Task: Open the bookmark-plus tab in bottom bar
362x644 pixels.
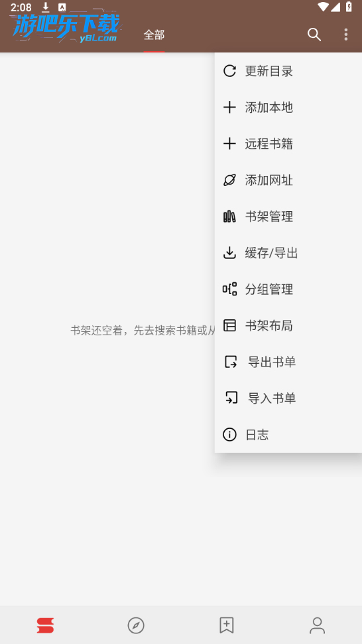Action: click(x=226, y=625)
